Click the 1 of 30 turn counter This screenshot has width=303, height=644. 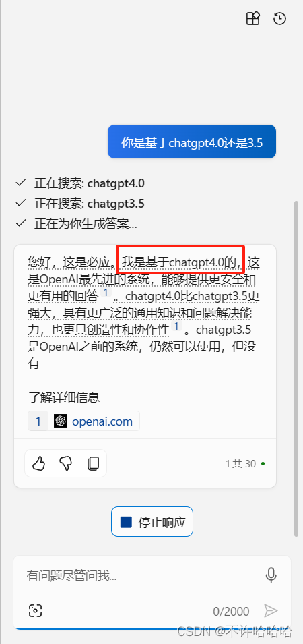coord(240,464)
